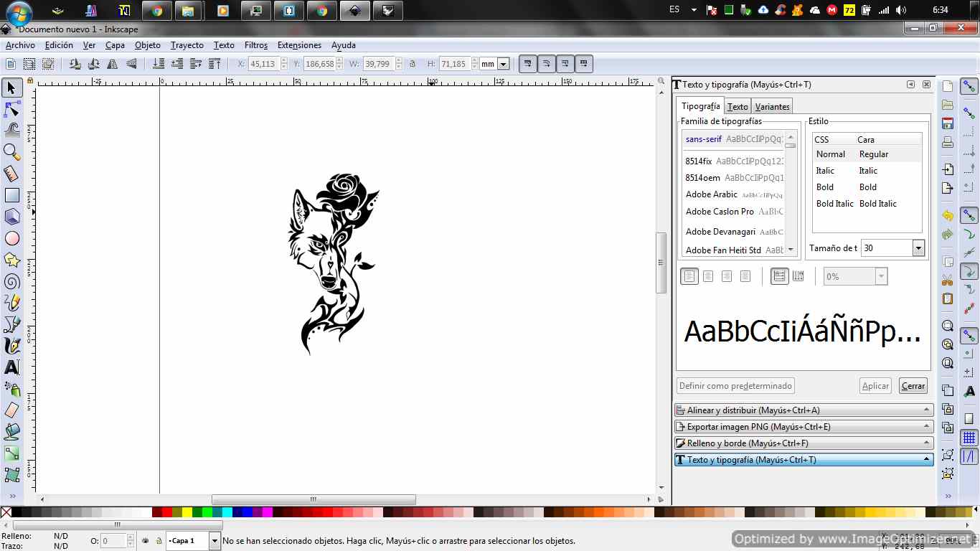Expand Alinear y distribuir panel
This screenshot has height=551, width=980.
coord(804,410)
